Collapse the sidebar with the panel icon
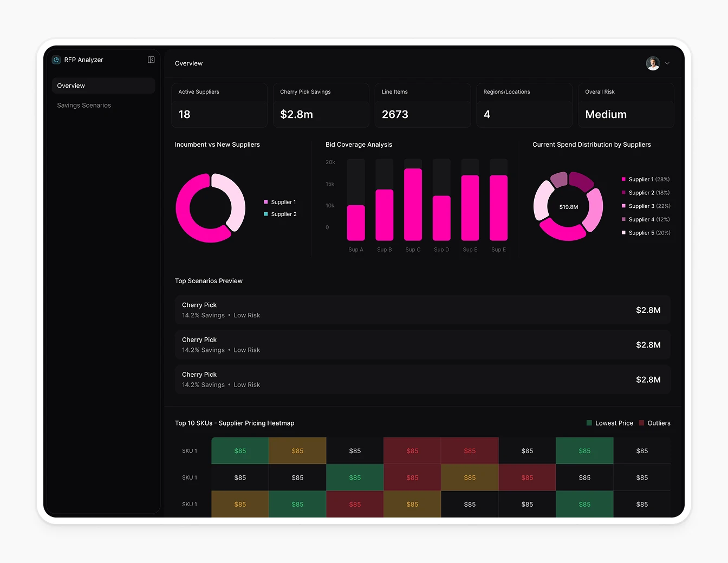The image size is (728, 563). click(151, 60)
